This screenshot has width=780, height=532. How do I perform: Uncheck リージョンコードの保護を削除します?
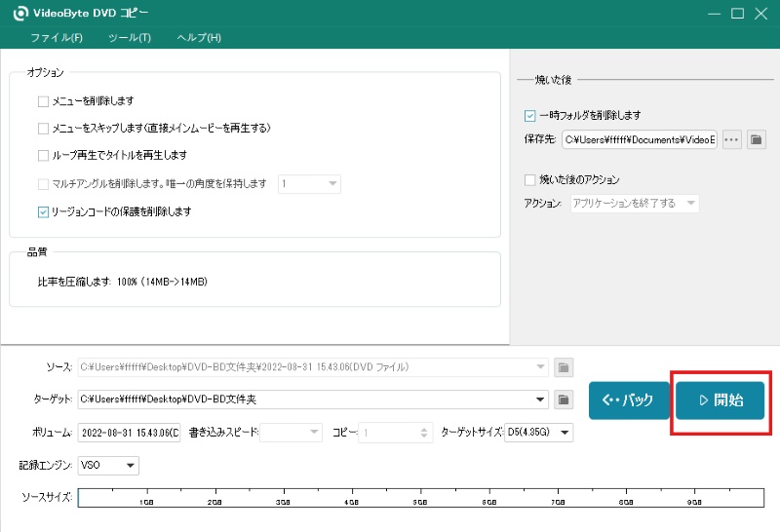tap(43, 211)
